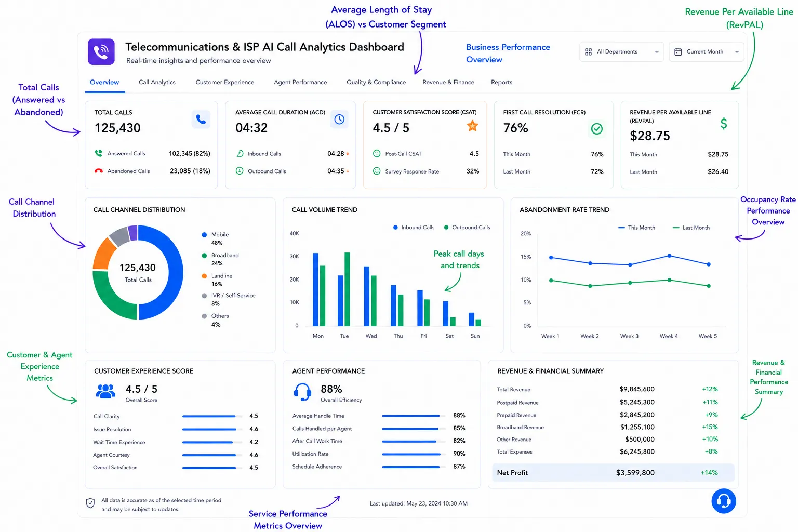Click the Average Call Duration clock icon

(x=339, y=119)
